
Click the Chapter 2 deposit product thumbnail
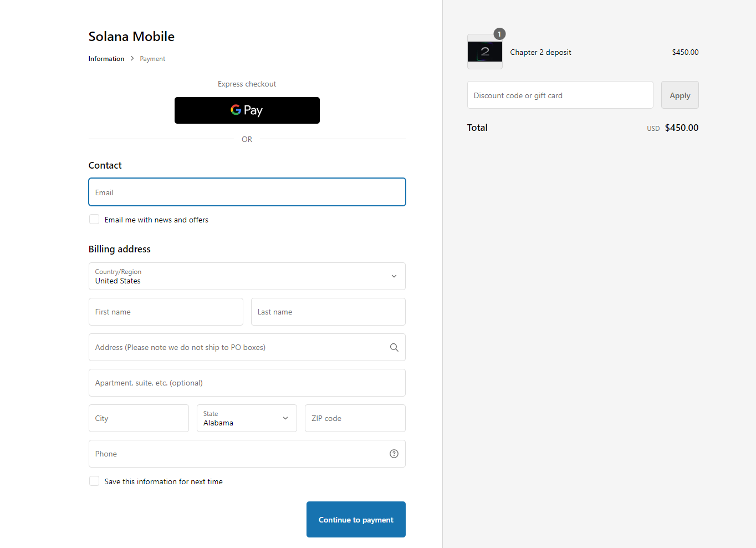(x=485, y=52)
